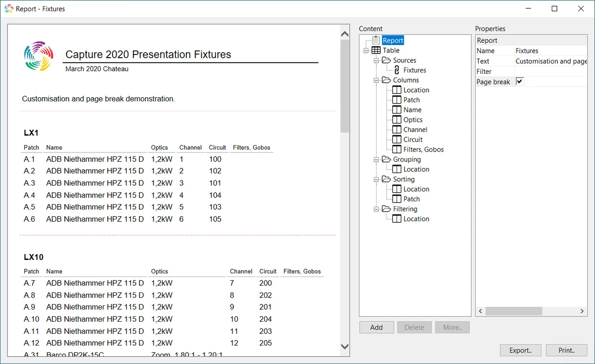Click the LX1 group heading
The height and width of the screenshot is (364, 595).
point(31,133)
